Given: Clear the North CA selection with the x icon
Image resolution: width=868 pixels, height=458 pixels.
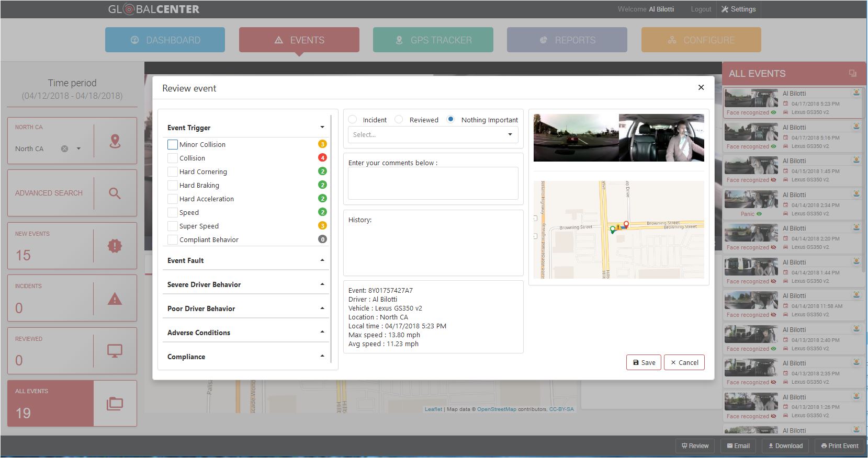Looking at the screenshot, I should (64, 148).
